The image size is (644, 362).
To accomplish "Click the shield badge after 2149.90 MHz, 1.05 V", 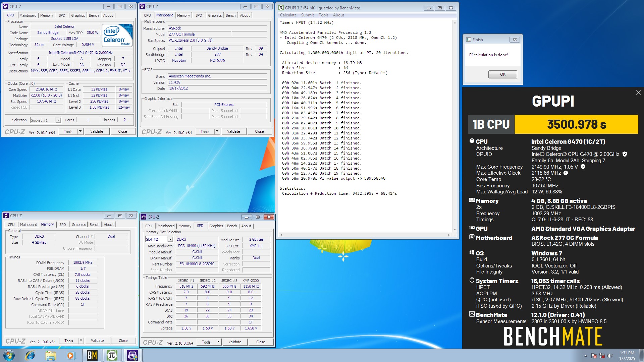I will pyautogui.click(x=583, y=167).
